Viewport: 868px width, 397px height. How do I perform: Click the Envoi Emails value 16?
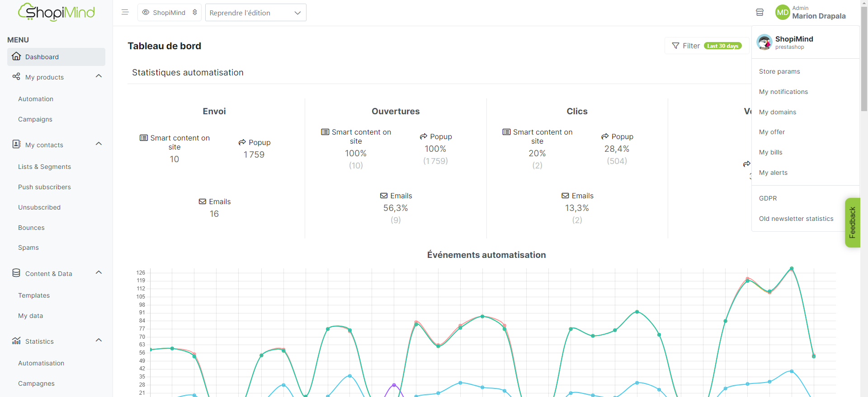pos(214,214)
